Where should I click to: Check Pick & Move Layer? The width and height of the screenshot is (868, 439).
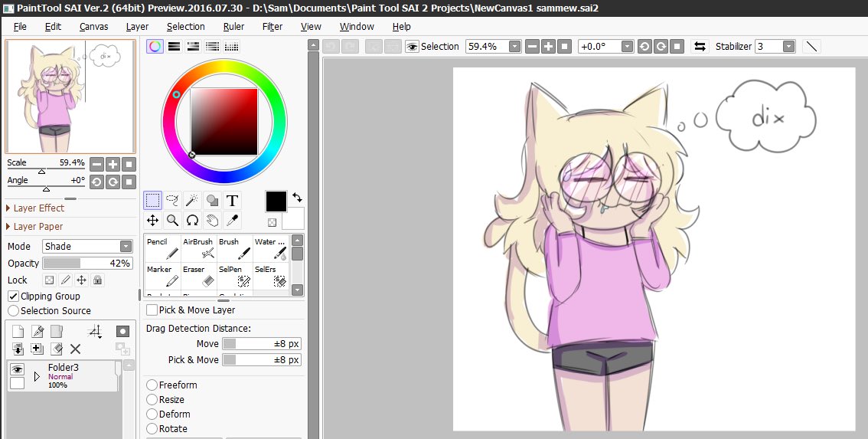152,310
